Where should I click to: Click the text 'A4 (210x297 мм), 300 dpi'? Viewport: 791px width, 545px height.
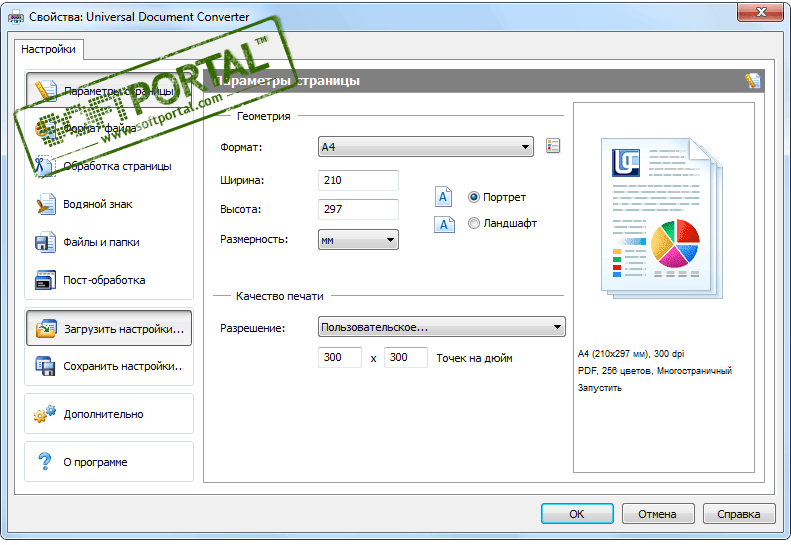click(x=631, y=354)
